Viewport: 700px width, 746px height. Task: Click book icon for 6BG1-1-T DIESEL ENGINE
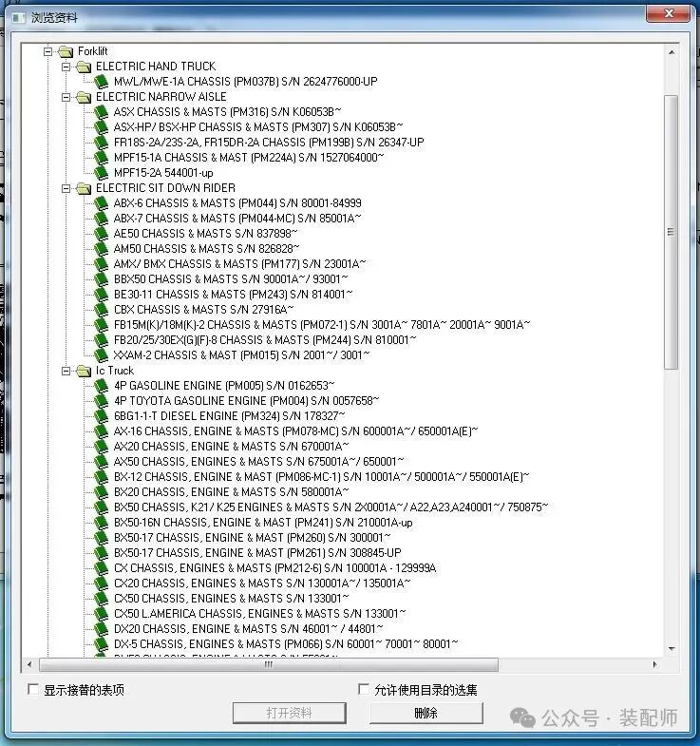[102, 416]
